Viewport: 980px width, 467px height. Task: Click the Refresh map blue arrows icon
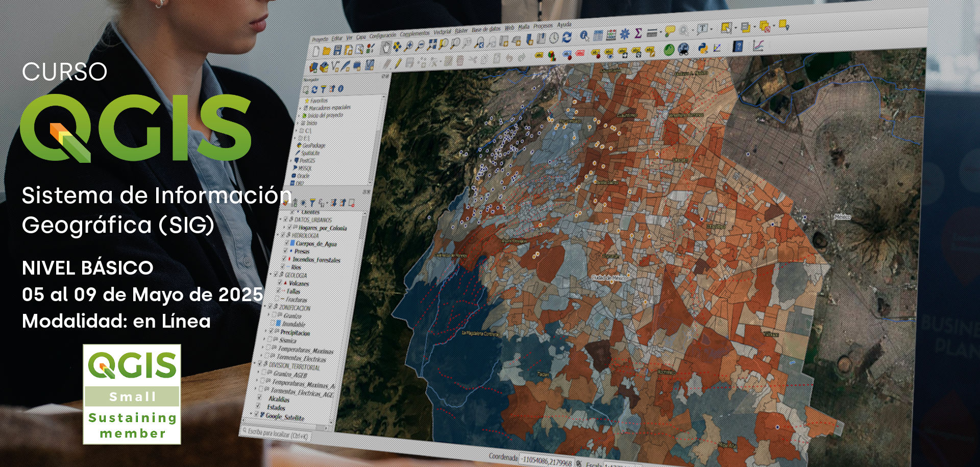click(567, 37)
